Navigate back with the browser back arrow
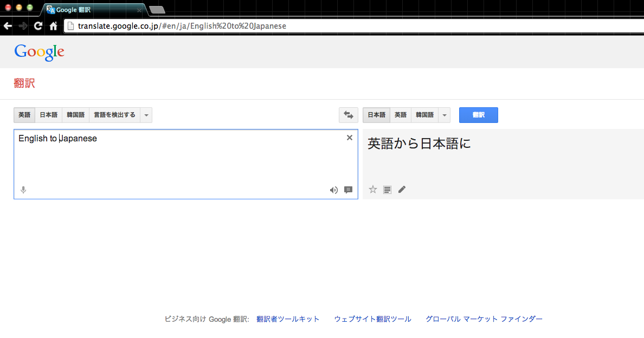 (8, 25)
